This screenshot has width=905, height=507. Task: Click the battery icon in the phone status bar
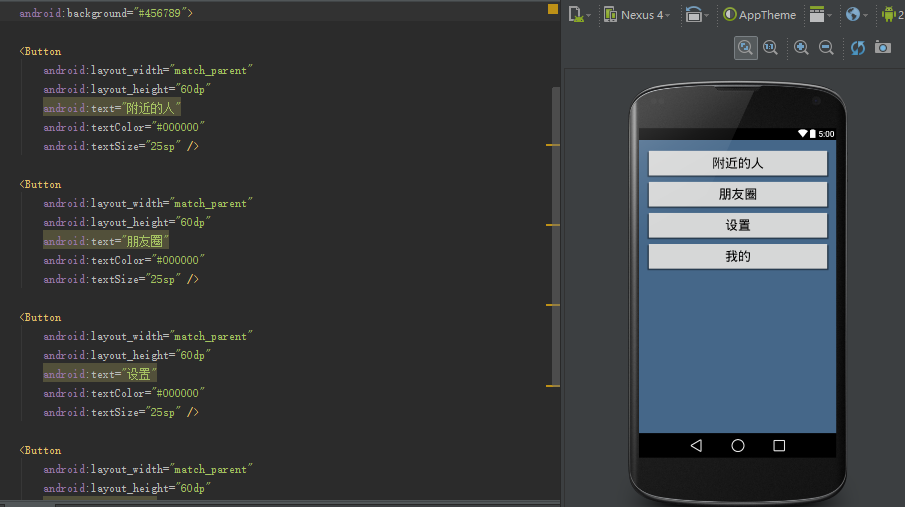tap(813, 133)
